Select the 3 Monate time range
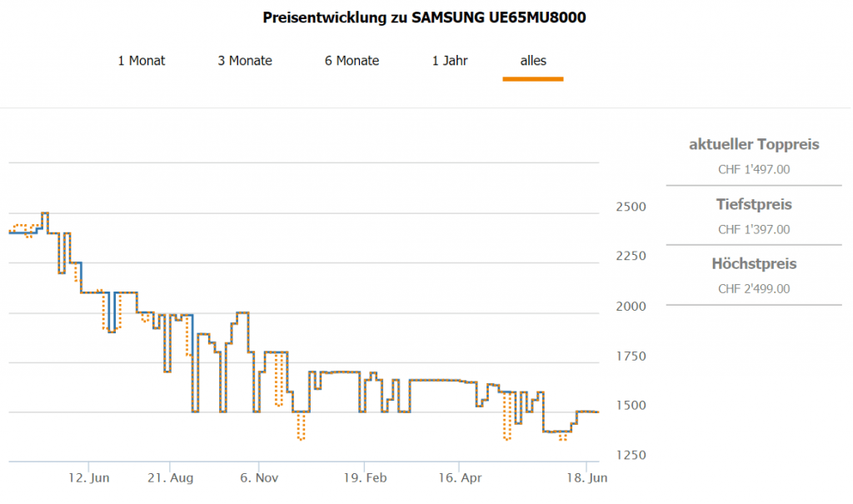Viewport: 853px width, 504px height. coord(245,61)
